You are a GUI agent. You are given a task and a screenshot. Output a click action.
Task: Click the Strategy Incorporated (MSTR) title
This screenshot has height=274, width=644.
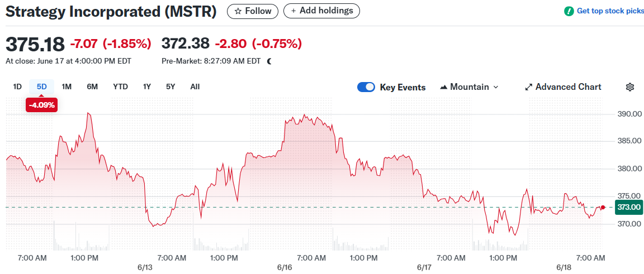pos(111,12)
